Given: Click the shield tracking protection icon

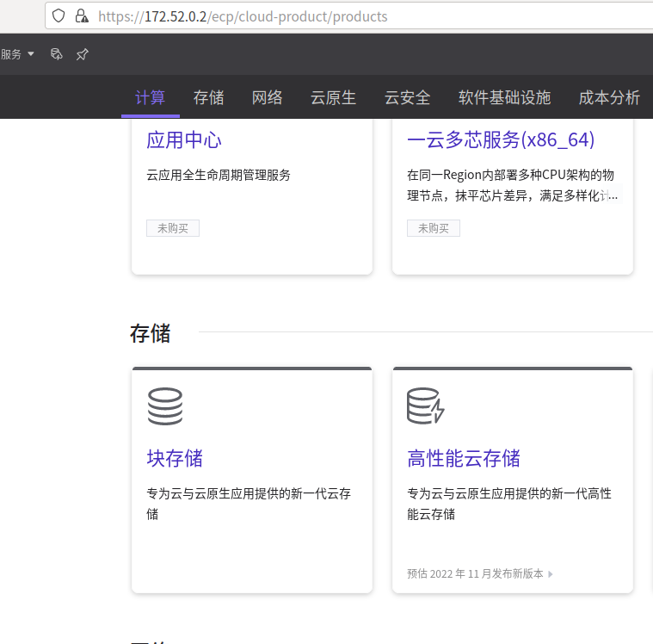Looking at the screenshot, I should tap(59, 15).
